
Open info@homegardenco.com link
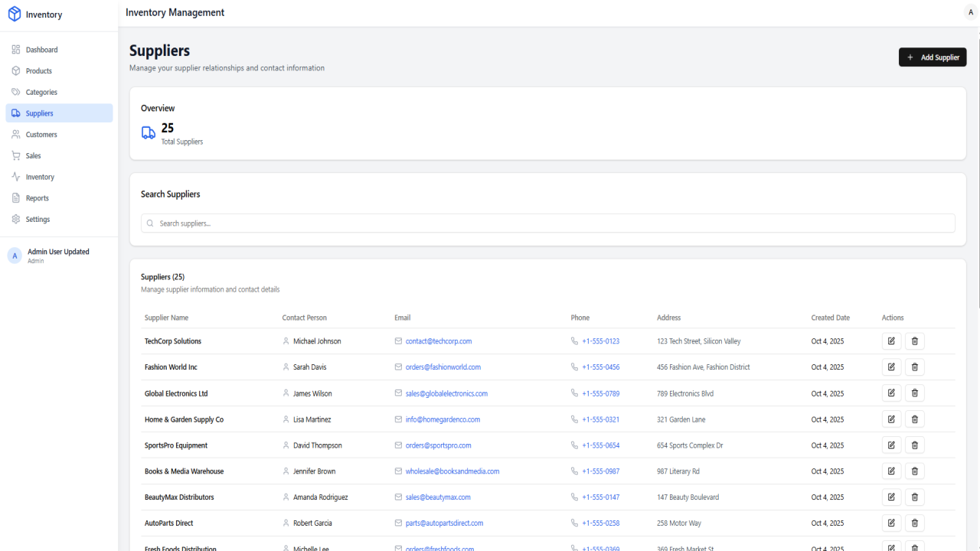pos(443,419)
